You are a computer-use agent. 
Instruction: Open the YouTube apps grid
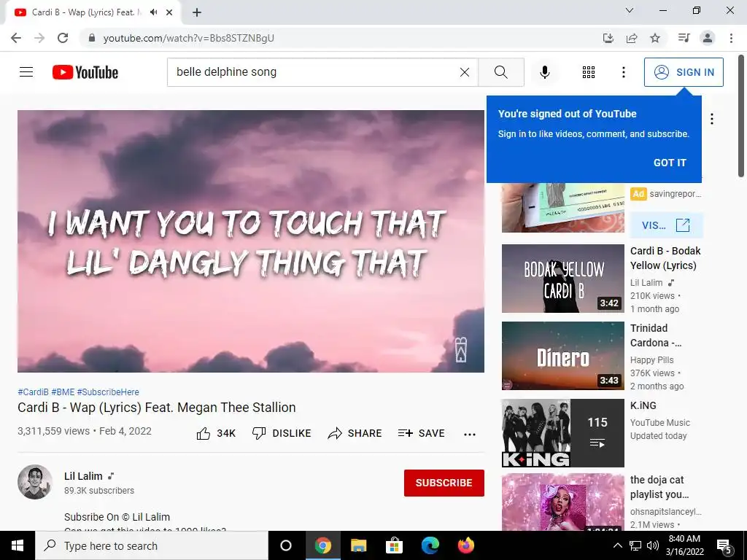click(589, 72)
